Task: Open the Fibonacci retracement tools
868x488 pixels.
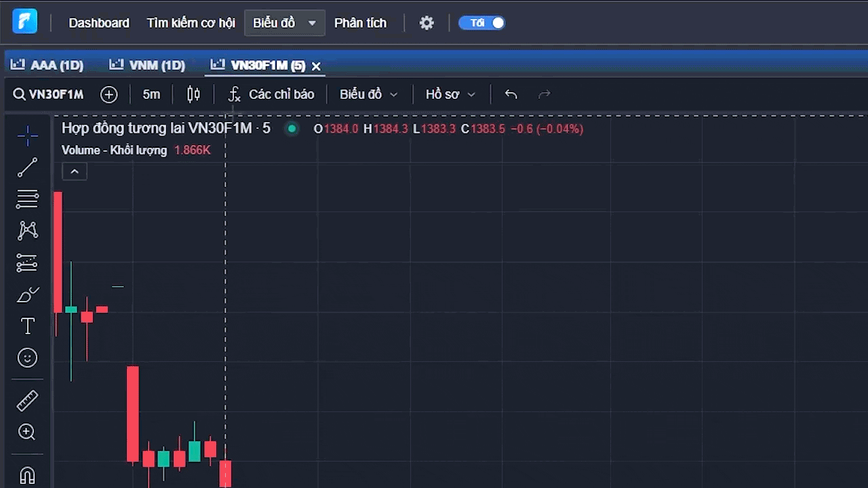Action: point(27,199)
